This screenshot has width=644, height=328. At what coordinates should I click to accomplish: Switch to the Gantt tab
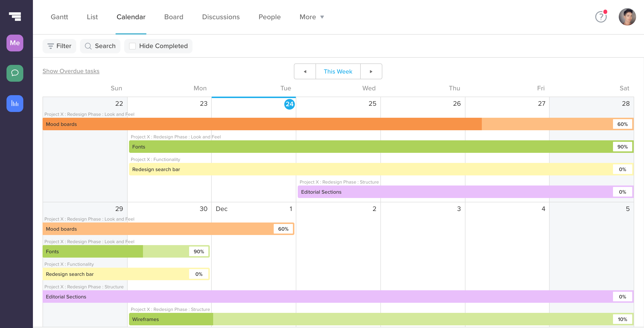[x=59, y=17]
